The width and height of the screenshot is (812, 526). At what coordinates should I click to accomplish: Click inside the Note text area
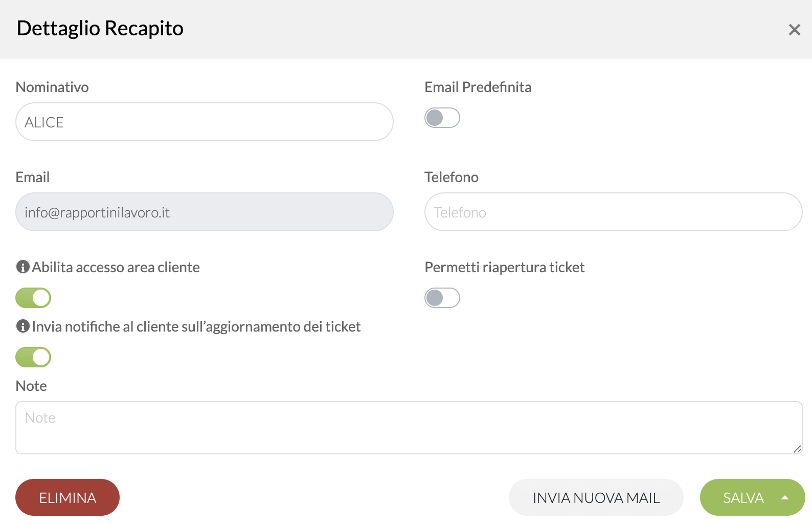409,428
